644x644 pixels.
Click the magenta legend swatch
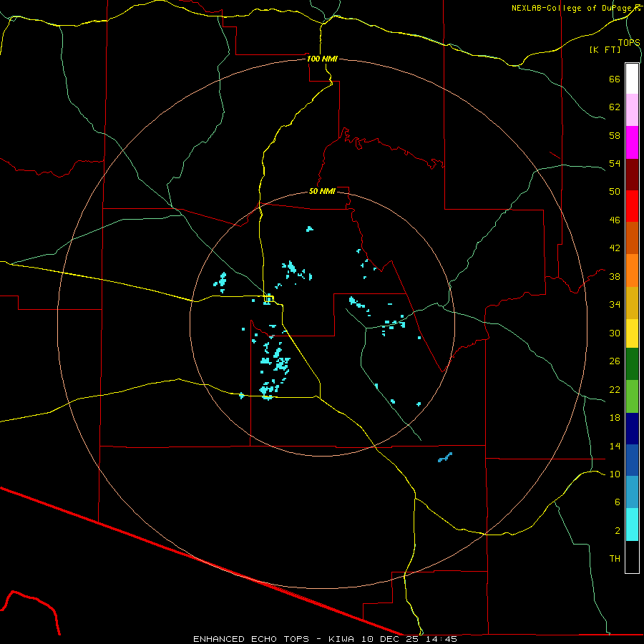point(632,142)
